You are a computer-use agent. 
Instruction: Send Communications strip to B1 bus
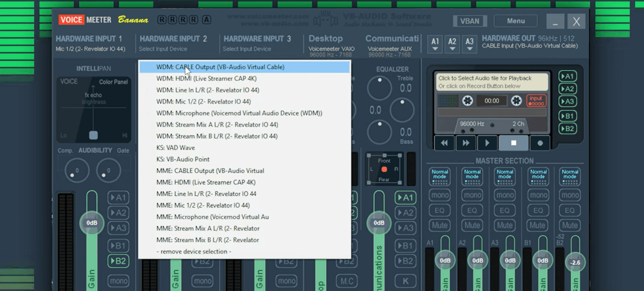point(406,246)
